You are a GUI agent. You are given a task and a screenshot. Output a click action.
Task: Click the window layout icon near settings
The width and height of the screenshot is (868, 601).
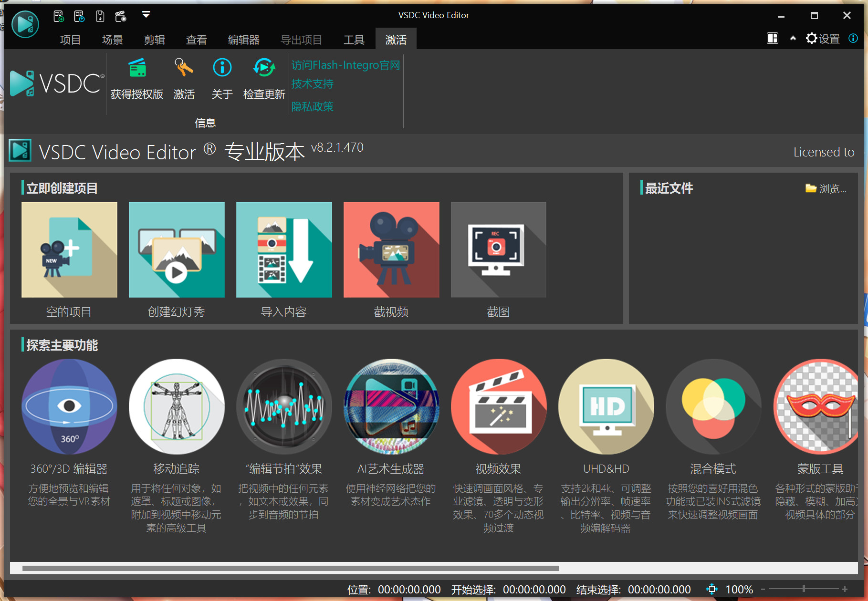tap(772, 38)
